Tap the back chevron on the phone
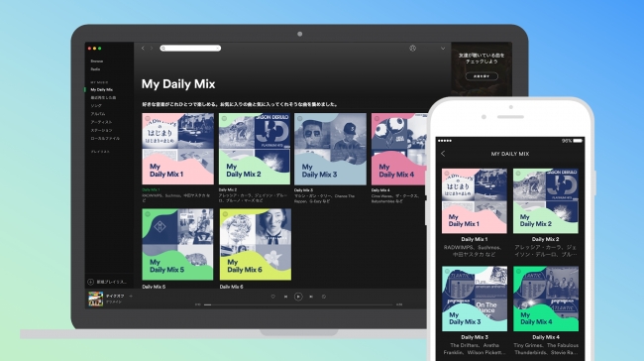This screenshot has height=361, width=644. (x=443, y=154)
